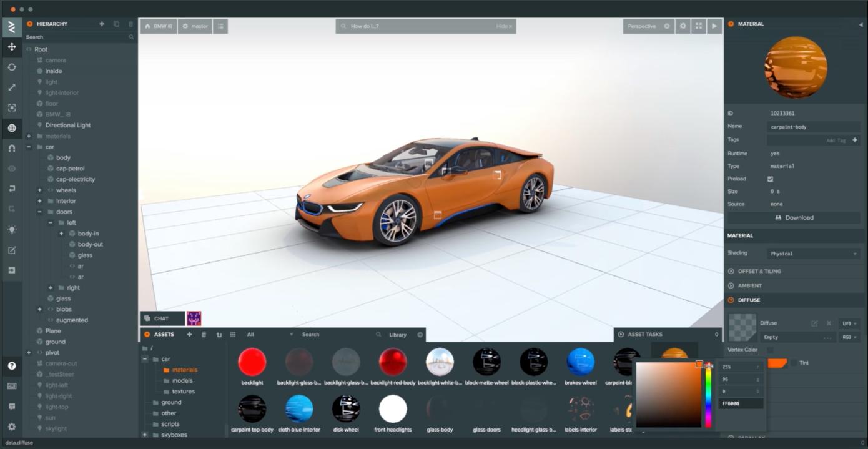Uncheck the Preload checkbox
868x449 pixels.
point(770,179)
